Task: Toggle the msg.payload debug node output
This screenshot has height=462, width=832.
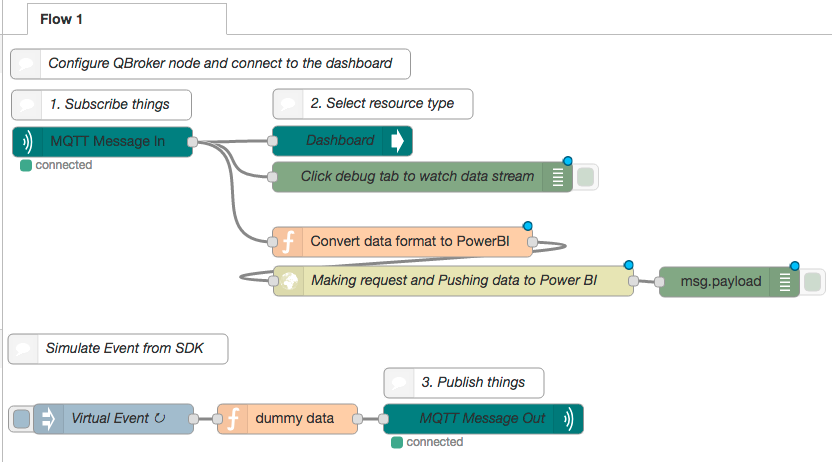Action: [813, 282]
